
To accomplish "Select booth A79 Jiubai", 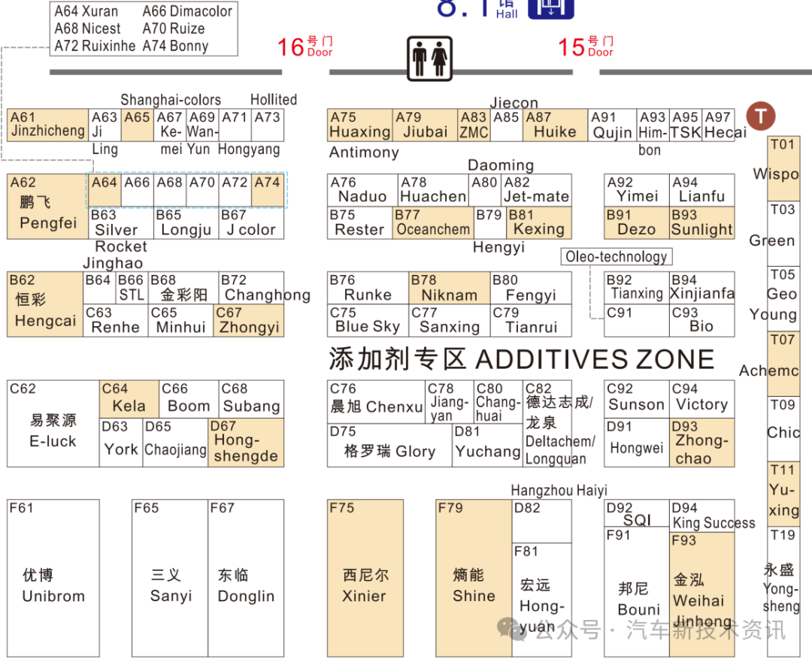I will [425, 125].
